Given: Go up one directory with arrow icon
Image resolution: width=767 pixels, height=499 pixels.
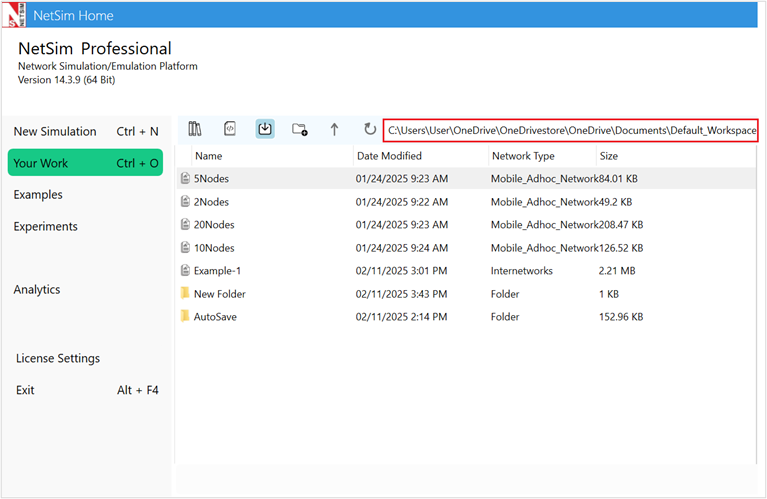Looking at the screenshot, I should [334, 130].
